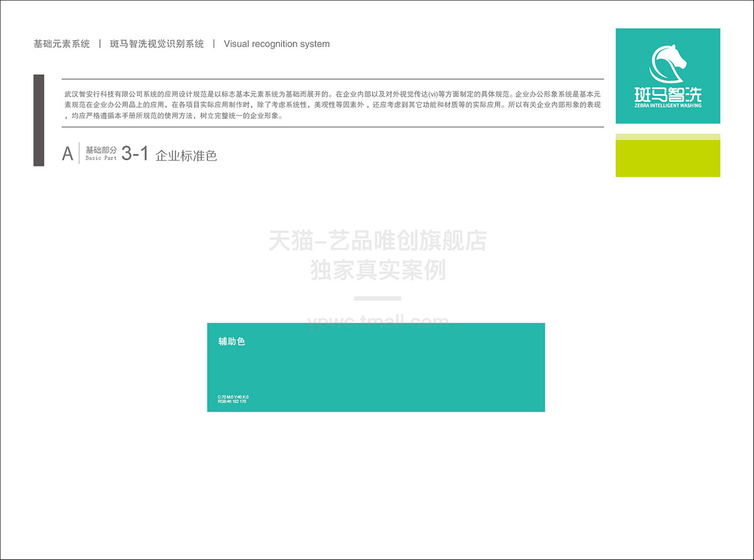The height and width of the screenshot is (560, 754).
Task: Click the section number 3-1
Action: [x=135, y=153]
